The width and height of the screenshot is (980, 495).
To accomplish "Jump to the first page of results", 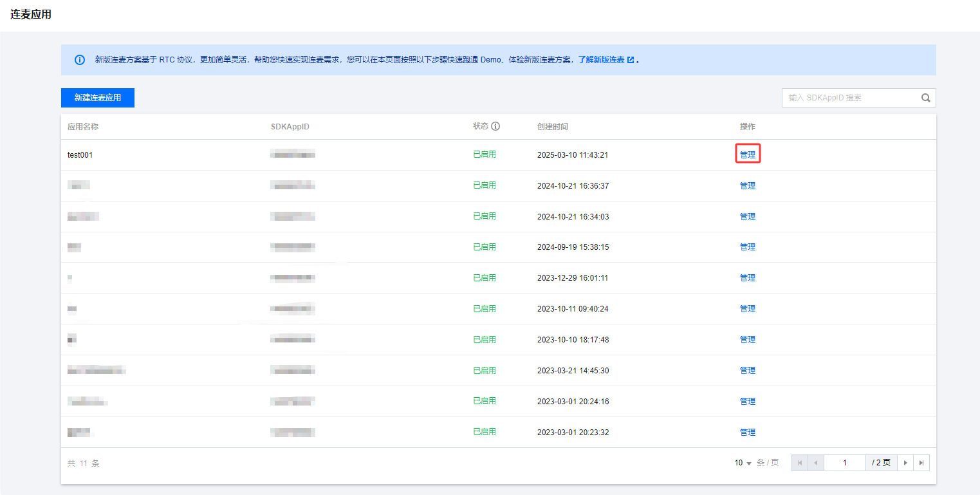I will tap(800, 463).
